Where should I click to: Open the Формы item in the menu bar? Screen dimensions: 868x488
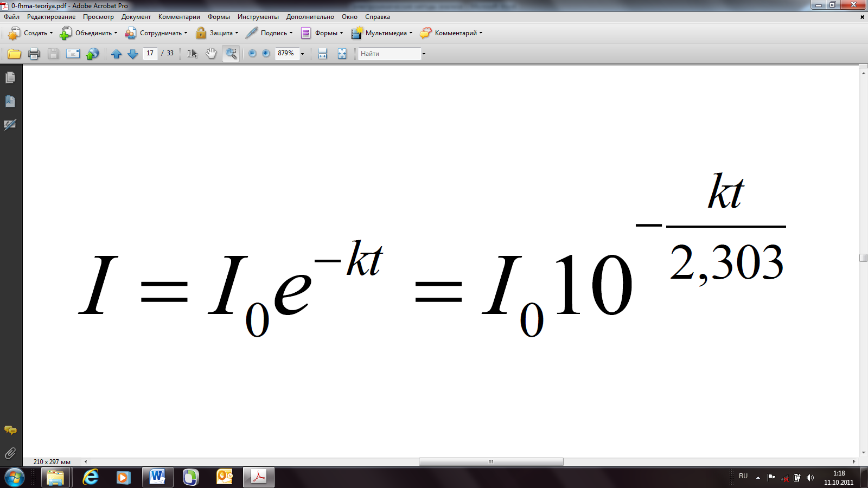click(x=219, y=17)
